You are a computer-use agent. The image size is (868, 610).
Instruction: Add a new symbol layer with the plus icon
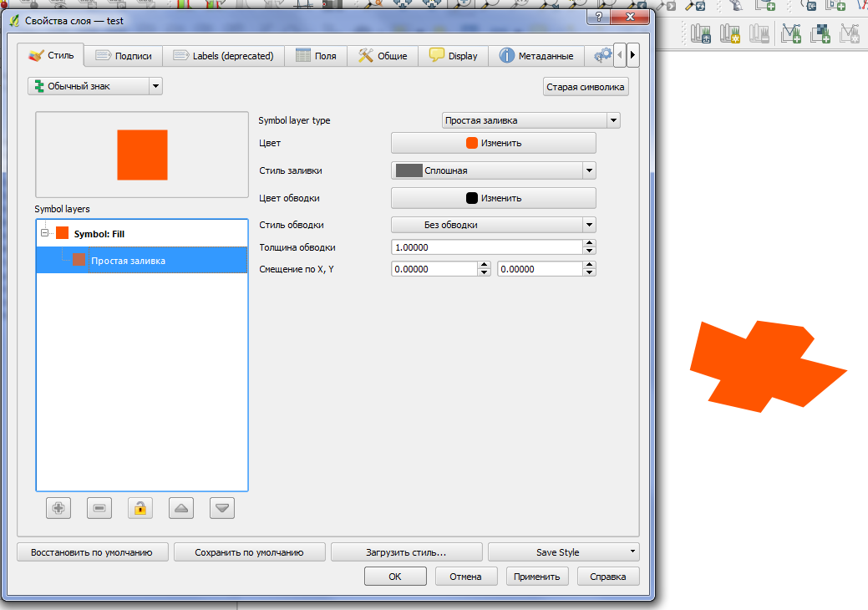click(x=58, y=507)
